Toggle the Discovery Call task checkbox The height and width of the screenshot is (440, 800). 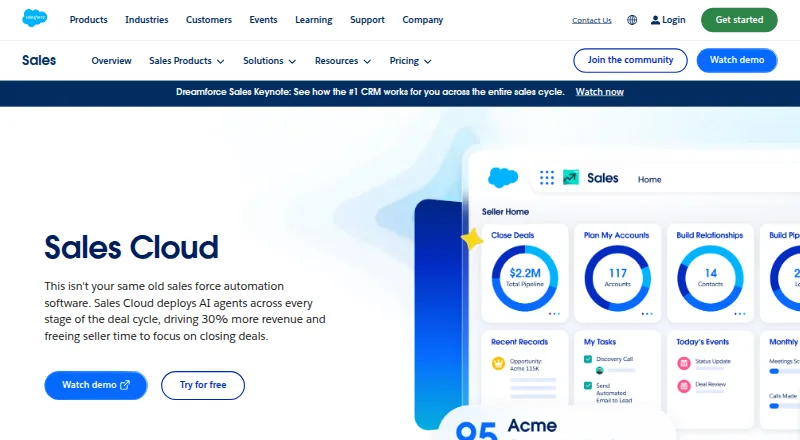tap(588, 359)
